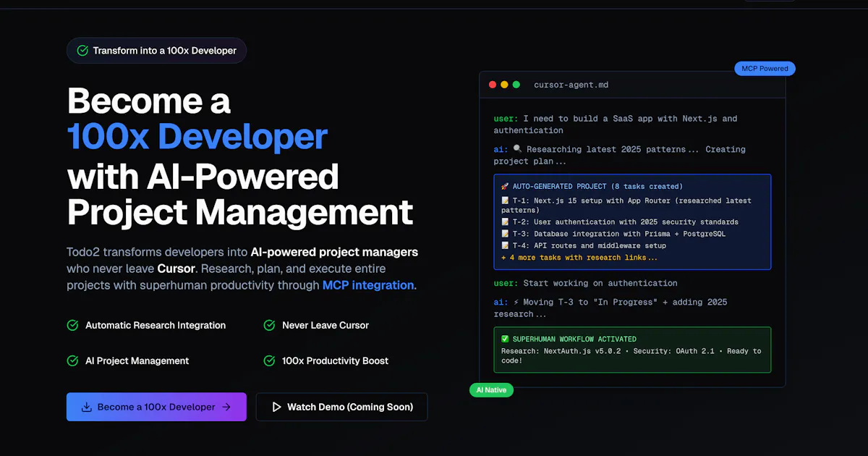
Task: Click the rocket icon before AUTO-GENERATED PROJECT
Action: [505, 187]
